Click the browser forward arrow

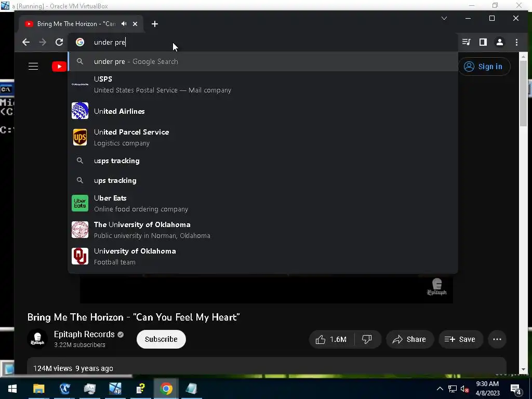pos(43,42)
